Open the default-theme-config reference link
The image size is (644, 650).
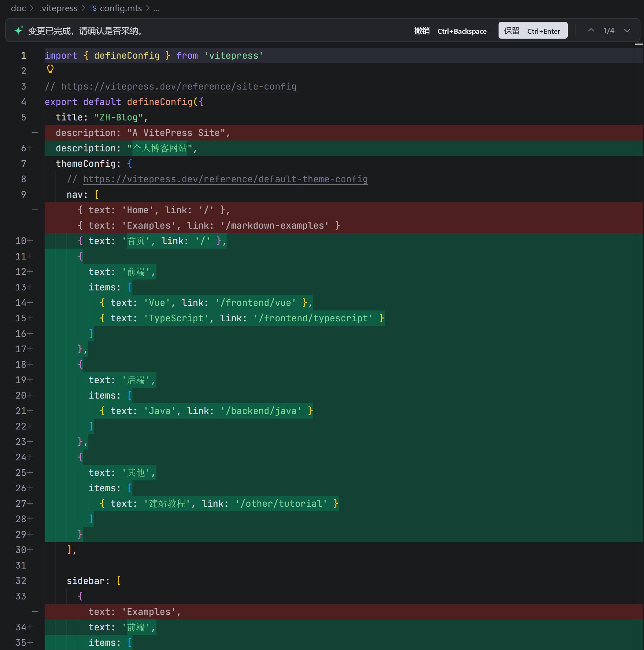click(x=225, y=179)
